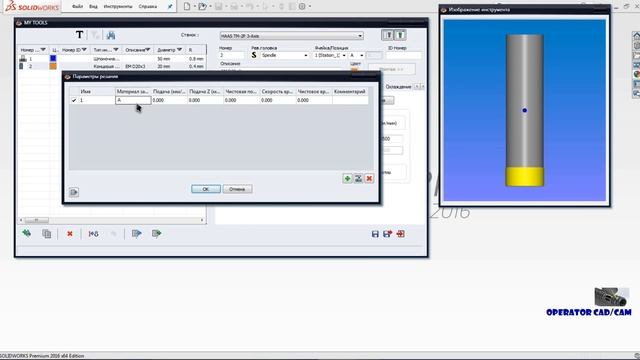Image resolution: width=640 pixels, height=360 pixels.
Task: Click the bold T tool icon in MY TOOLS
Action: tap(79, 35)
